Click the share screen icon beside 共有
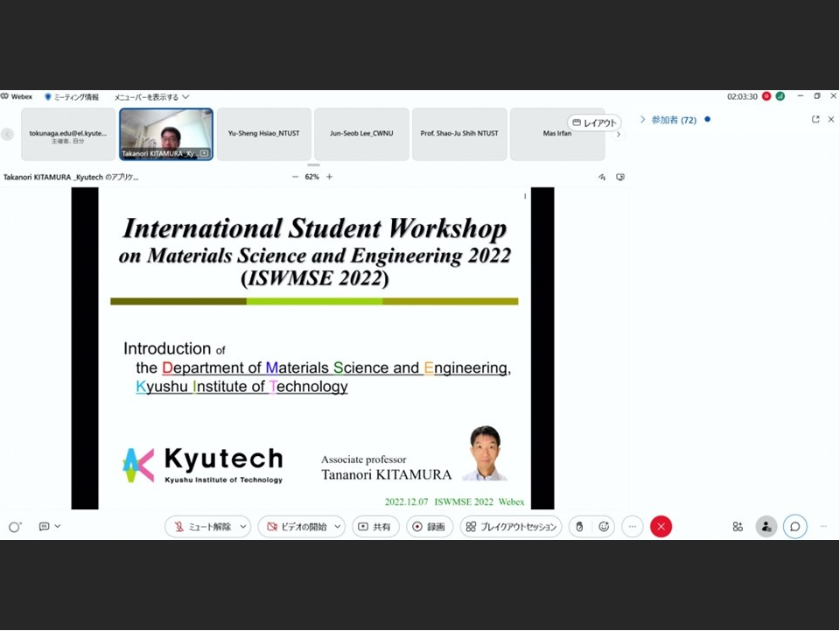The image size is (840, 631). click(x=363, y=527)
